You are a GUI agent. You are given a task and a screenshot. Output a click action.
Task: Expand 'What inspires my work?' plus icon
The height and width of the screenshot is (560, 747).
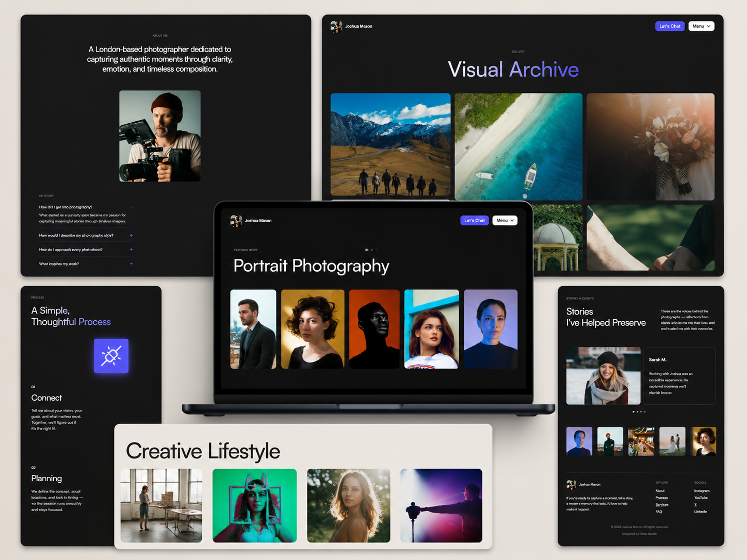tap(131, 263)
